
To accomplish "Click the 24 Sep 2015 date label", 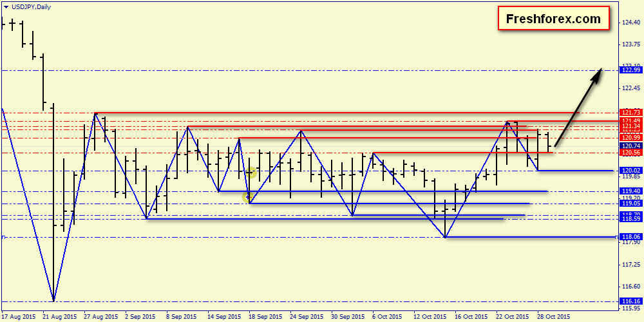I will [307, 317].
